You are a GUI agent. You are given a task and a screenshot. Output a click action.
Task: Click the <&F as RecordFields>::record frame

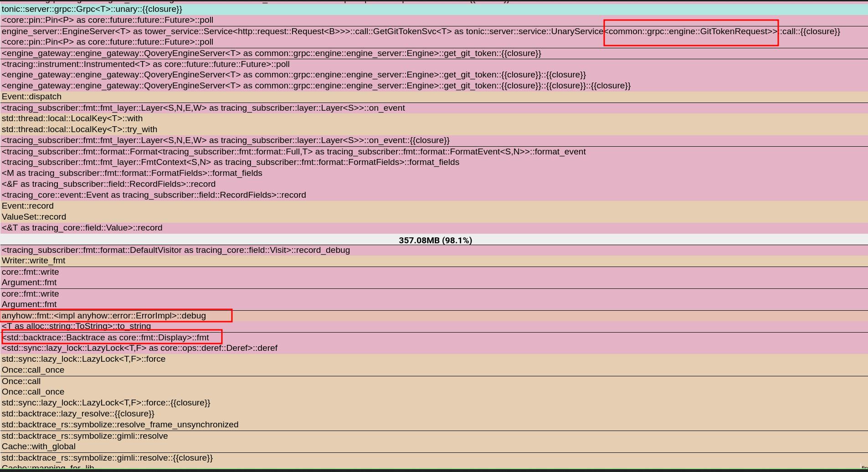pos(434,184)
